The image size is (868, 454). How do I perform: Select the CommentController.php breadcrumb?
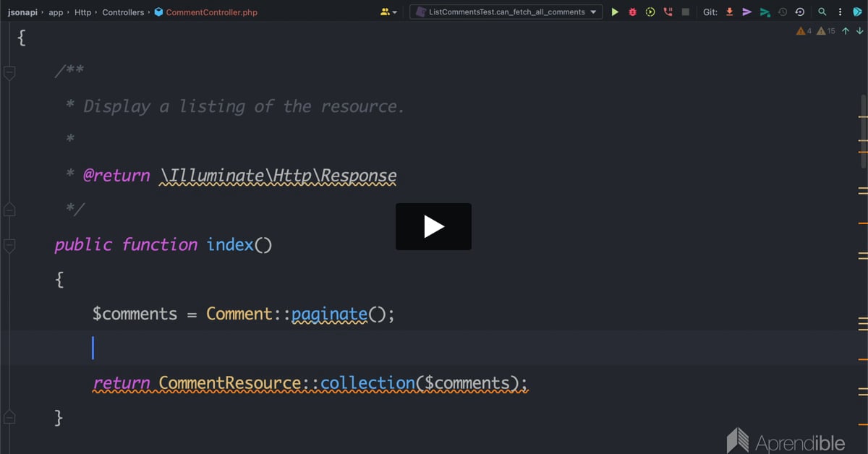pyautogui.click(x=211, y=12)
